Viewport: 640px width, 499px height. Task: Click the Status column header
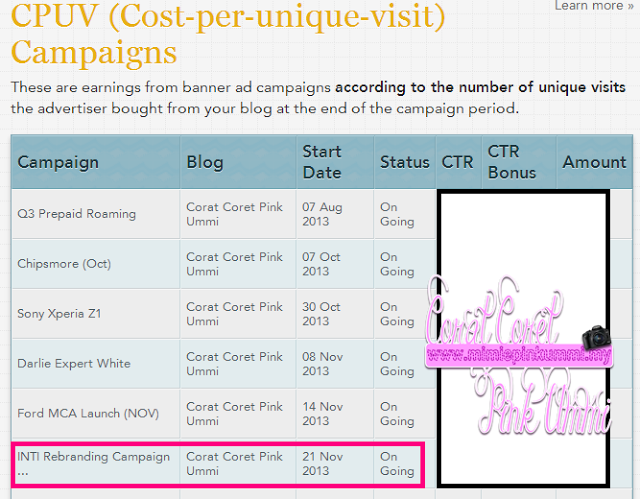(x=404, y=162)
